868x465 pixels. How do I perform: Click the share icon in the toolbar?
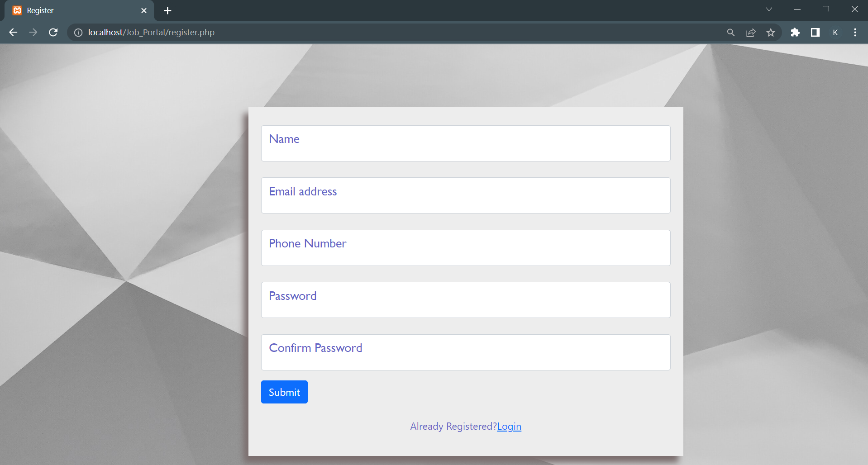[751, 32]
